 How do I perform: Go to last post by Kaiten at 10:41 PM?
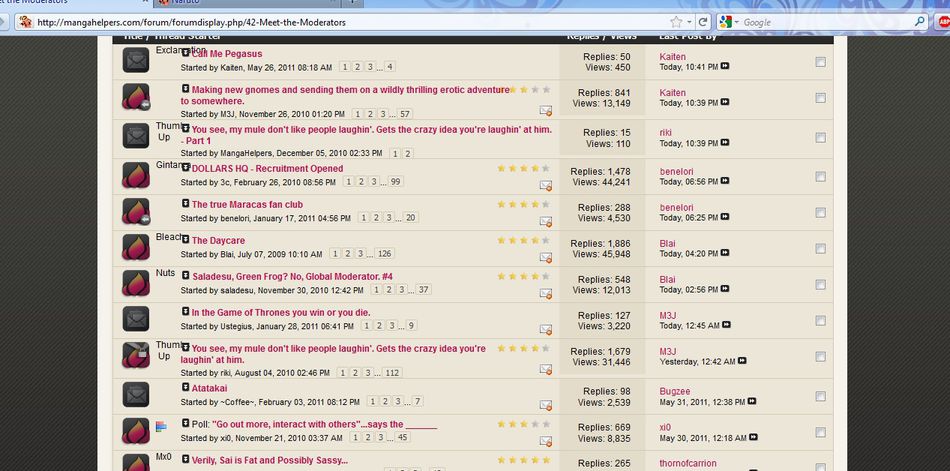(725, 66)
